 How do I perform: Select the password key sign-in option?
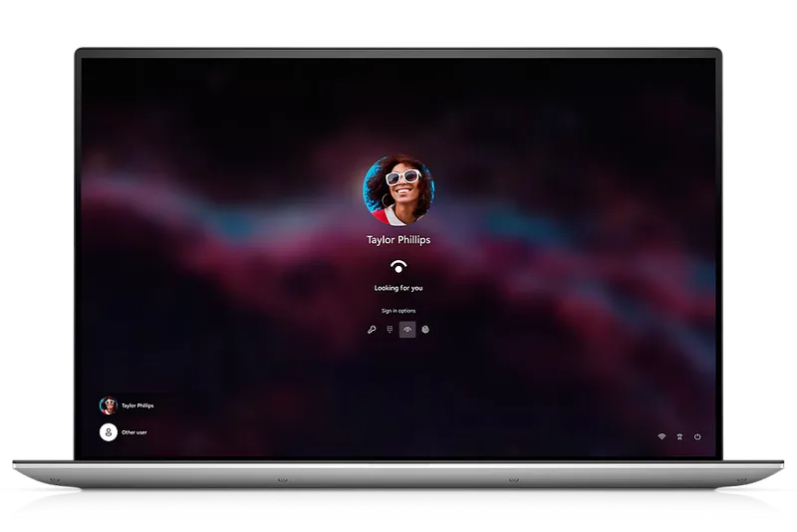(372, 330)
